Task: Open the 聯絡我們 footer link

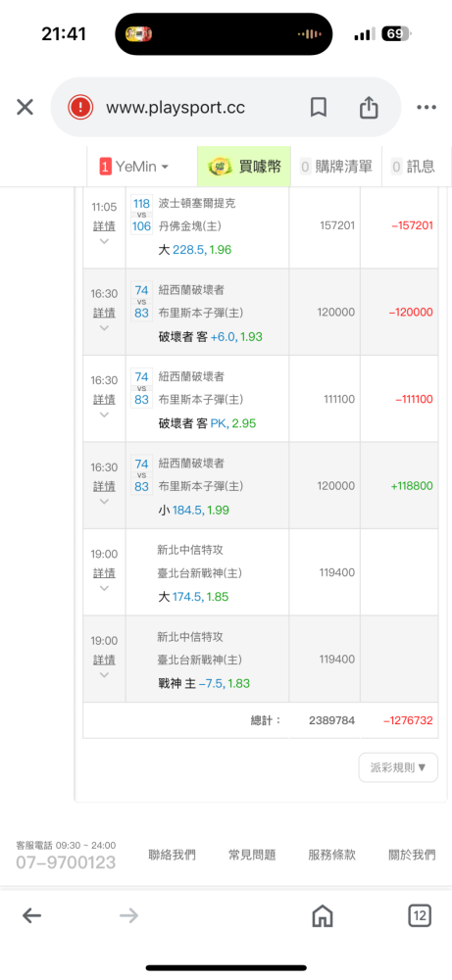Action: click(172, 855)
